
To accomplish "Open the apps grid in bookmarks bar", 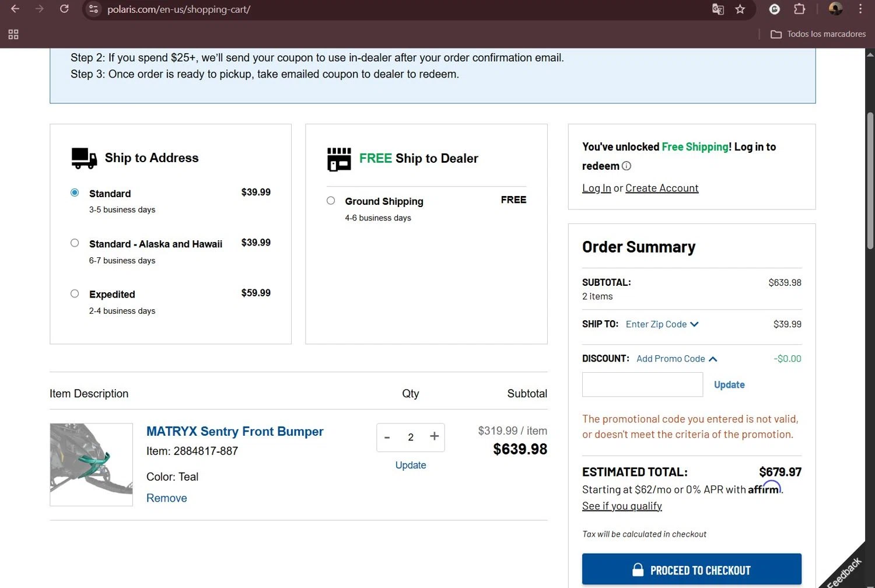I will coord(13,34).
